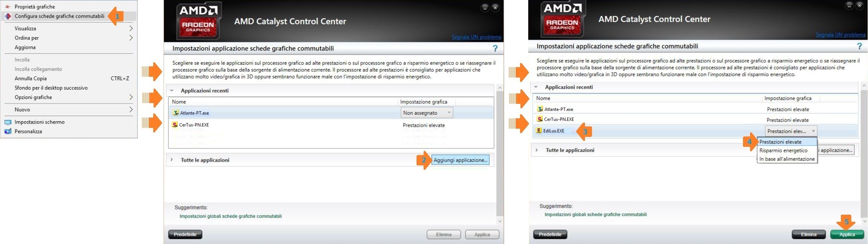Click Elimina button in EdiLus window
This screenshot has height=244, width=868.
coord(809,234)
